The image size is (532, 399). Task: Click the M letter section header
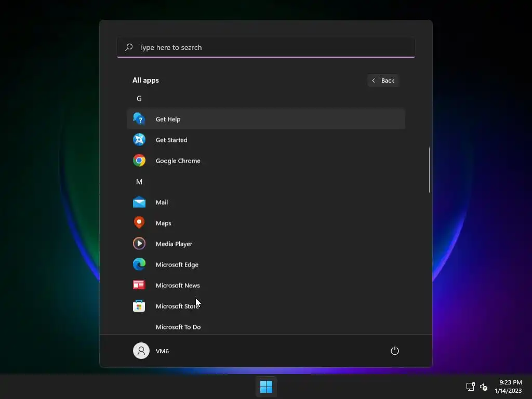[x=139, y=181]
